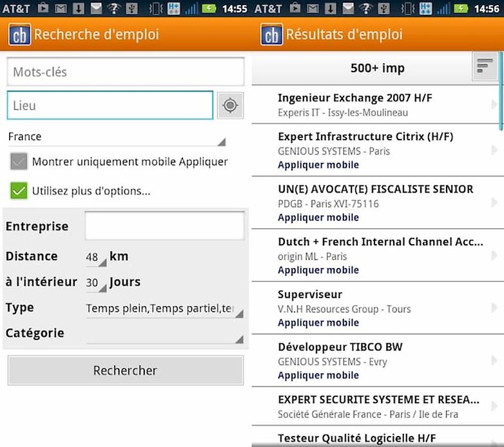Open the Catégorie dropdown
The image size is (504, 447).
tap(164, 335)
